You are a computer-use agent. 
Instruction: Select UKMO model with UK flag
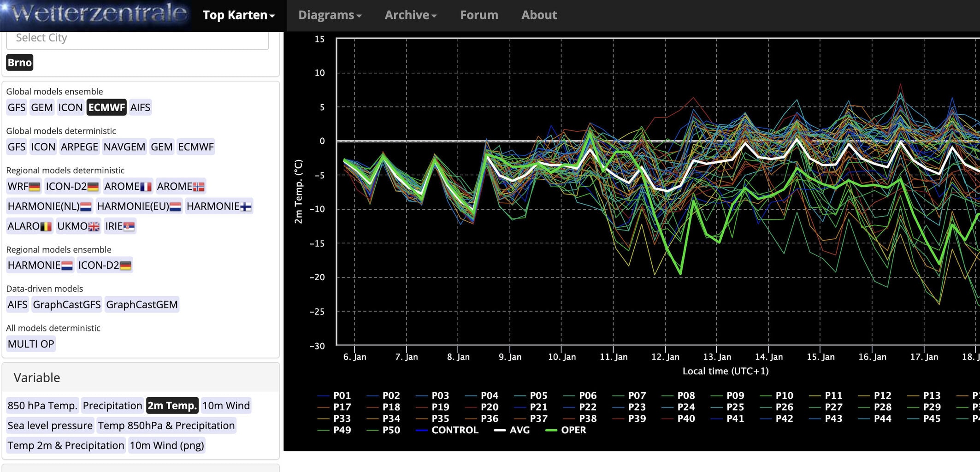(78, 226)
